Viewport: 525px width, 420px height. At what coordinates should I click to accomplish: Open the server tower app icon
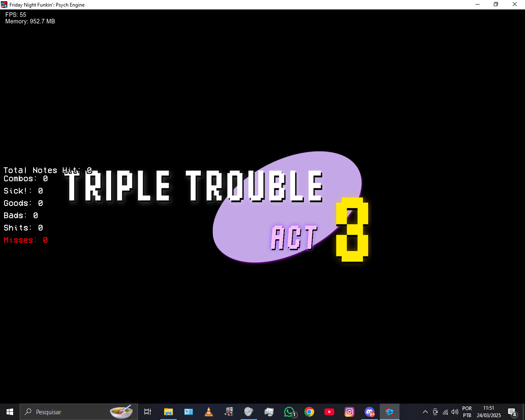click(x=229, y=412)
